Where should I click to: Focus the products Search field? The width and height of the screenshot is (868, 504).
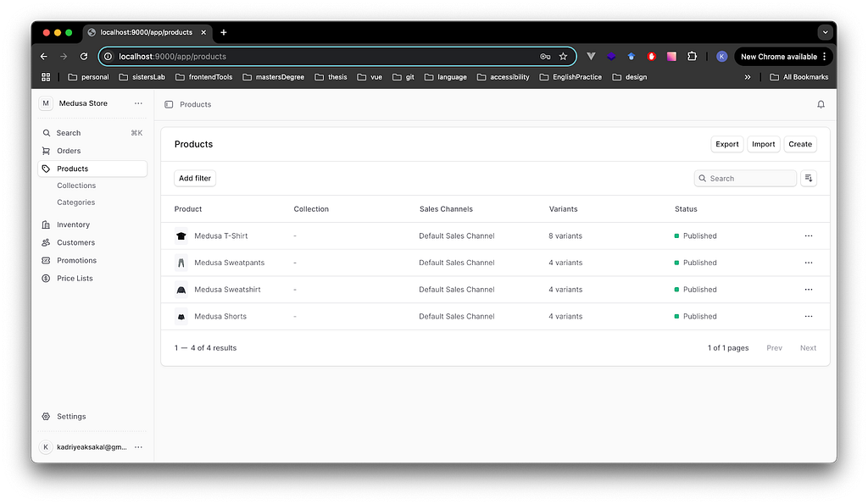(745, 178)
